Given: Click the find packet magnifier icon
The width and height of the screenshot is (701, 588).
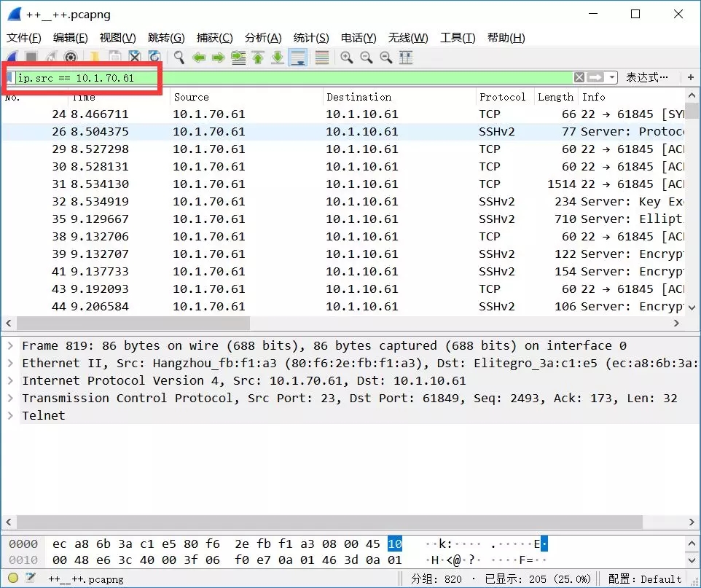Looking at the screenshot, I should click(179, 58).
